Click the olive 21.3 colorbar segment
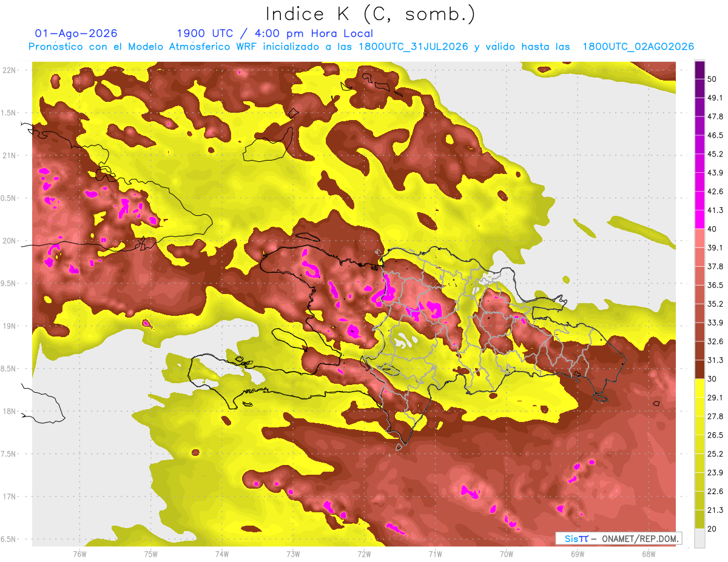This screenshot has width=728, height=562. (x=700, y=519)
